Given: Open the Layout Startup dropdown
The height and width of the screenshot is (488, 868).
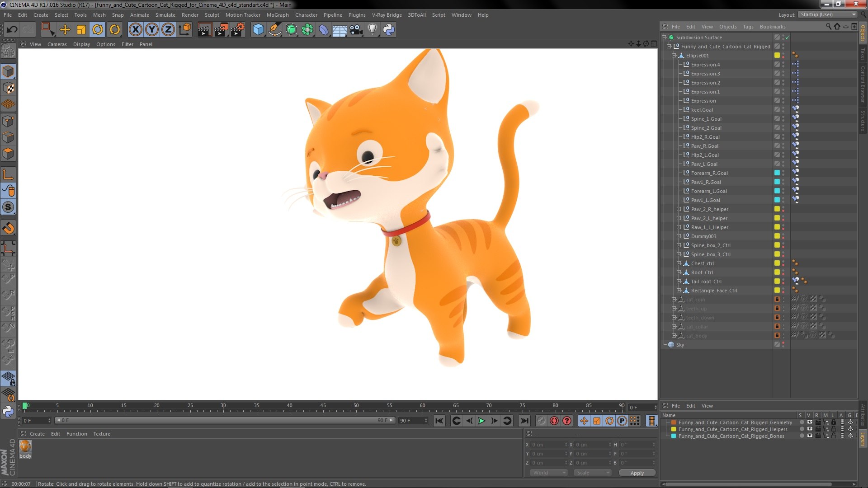Looking at the screenshot, I should pyautogui.click(x=827, y=14).
